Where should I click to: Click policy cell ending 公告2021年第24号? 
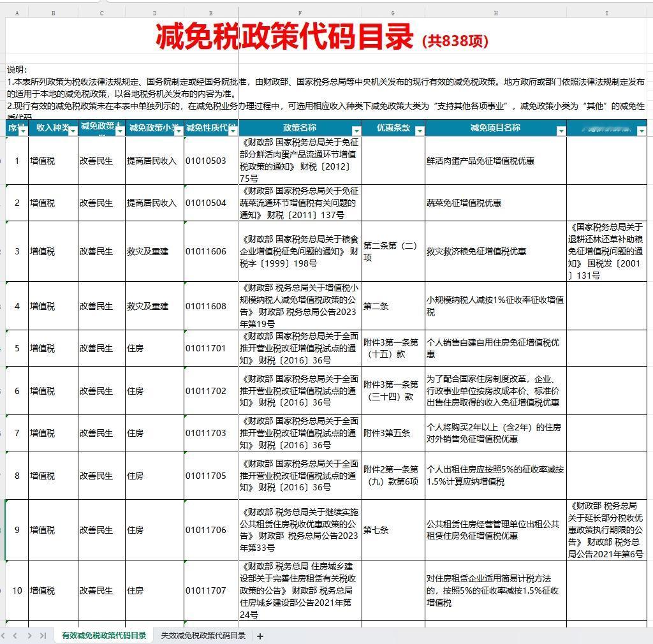[x=300, y=590]
